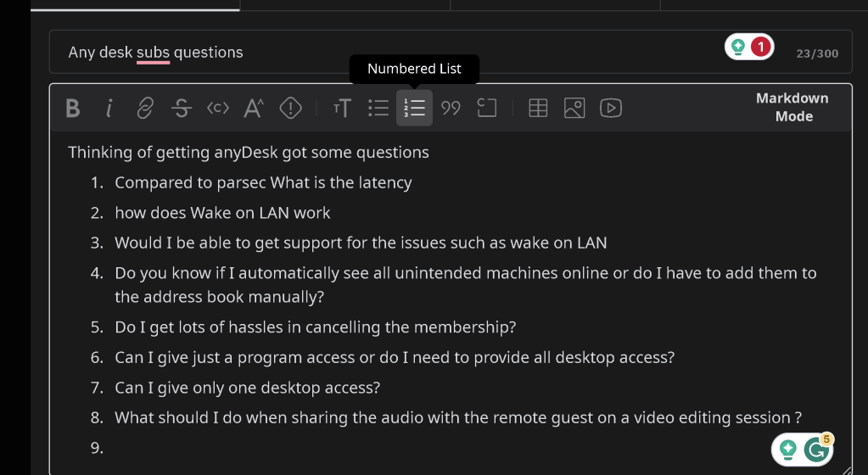The height and width of the screenshot is (475, 868).
Task: Open Grammarly G icon in body editor
Action: (817, 450)
